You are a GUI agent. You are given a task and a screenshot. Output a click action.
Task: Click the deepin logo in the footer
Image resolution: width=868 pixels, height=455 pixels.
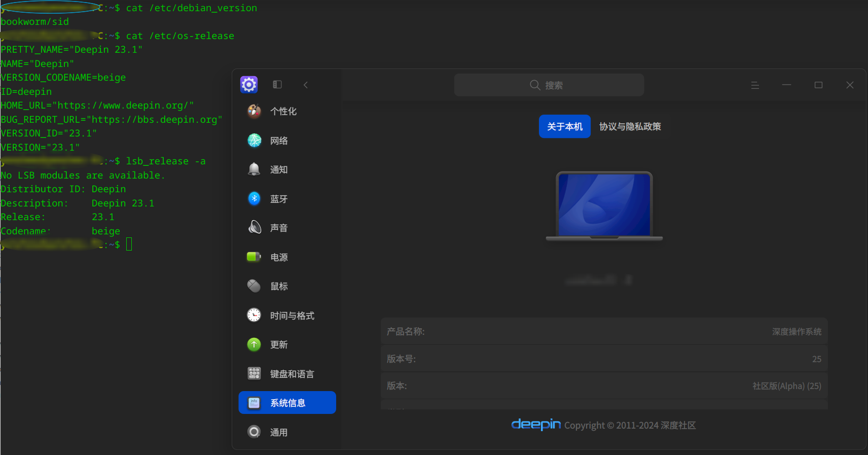click(x=536, y=424)
